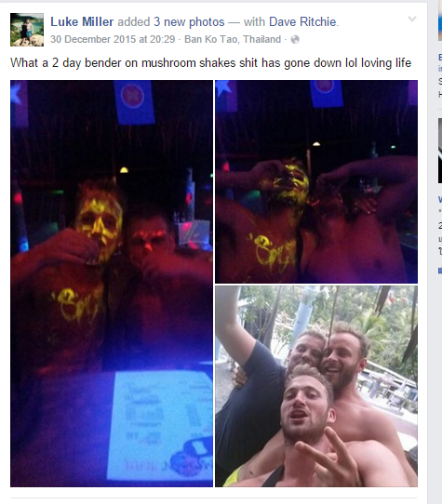
Task: Click the small blue icon in the sidebar
Action: pyautogui.click(x=440, y=271)
